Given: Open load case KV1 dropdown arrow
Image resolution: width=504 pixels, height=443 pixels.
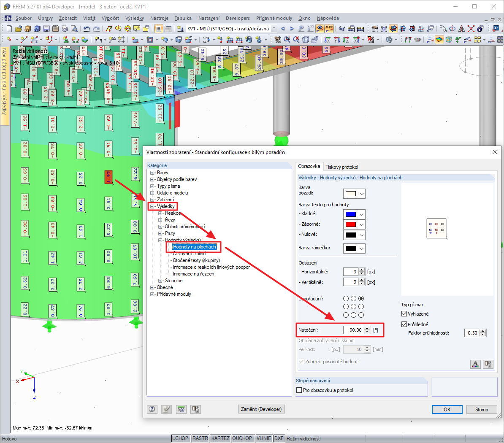Looking at the screenshot, I should point(274,29).
